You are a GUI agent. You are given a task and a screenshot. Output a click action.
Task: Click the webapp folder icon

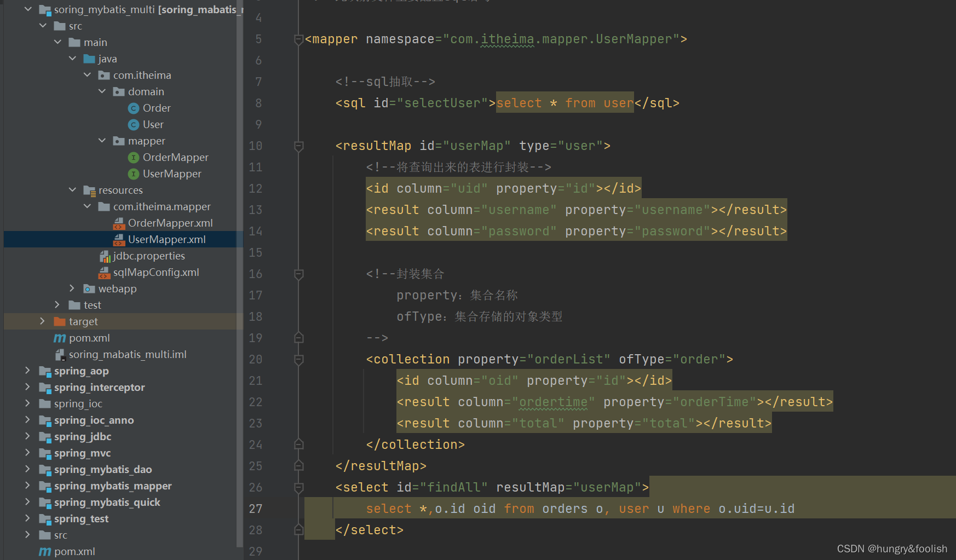coord(89,288)
